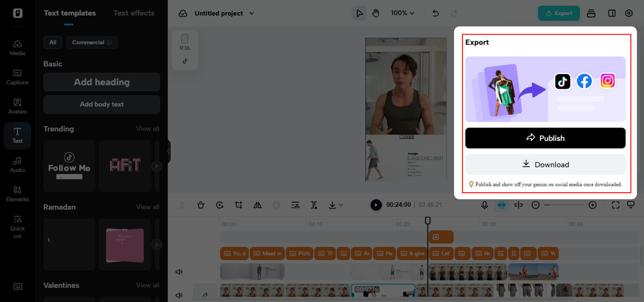Open the Avatars panel
Image resolution: width=644 pixels, height=302 pixels.
pos(18,106)
